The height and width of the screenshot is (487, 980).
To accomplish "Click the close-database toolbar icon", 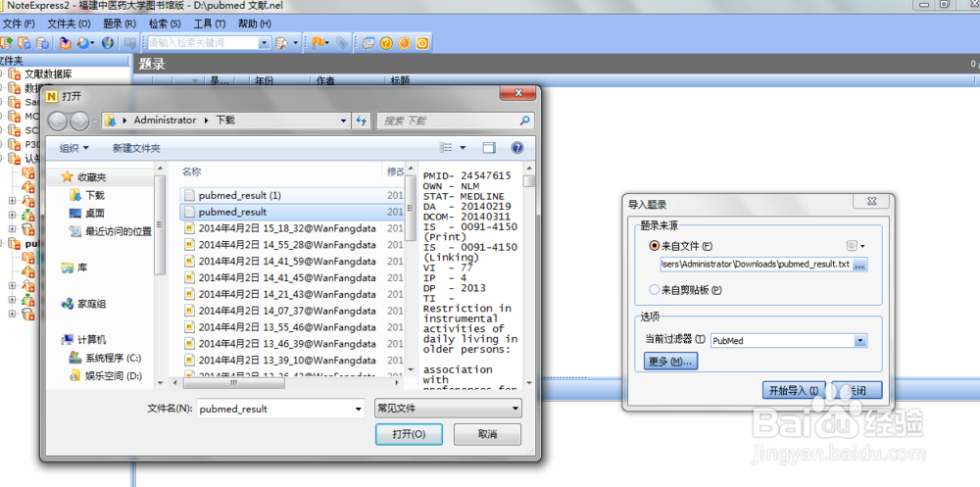I will 42,43.
